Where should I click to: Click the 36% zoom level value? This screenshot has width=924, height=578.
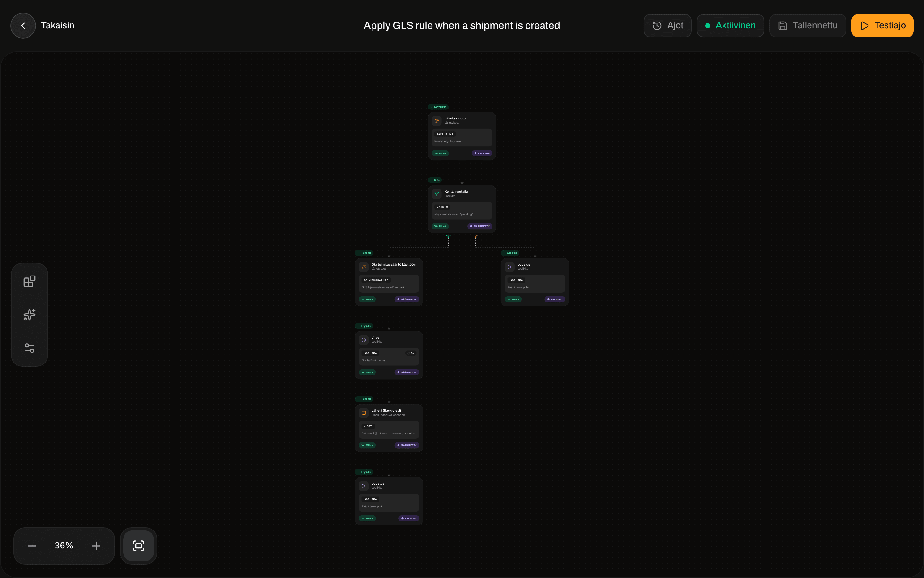64,546
